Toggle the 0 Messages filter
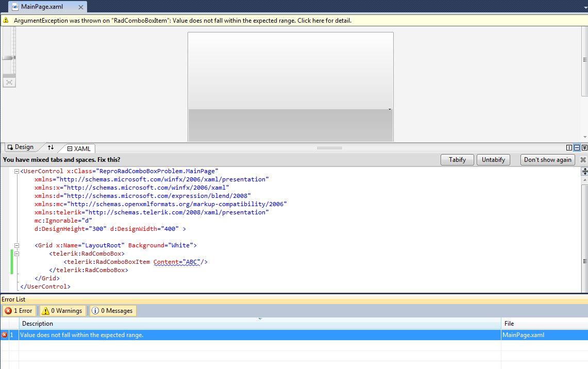 (x=112, y=311)
